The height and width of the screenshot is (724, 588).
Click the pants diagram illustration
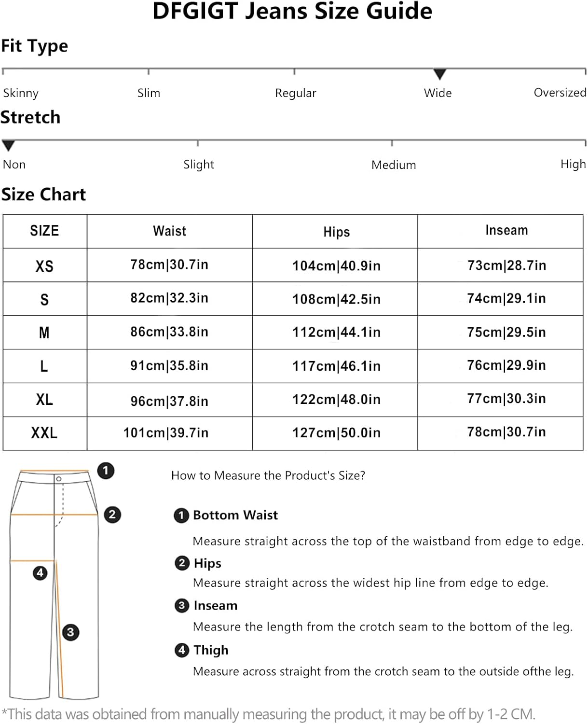coord(54,584)
